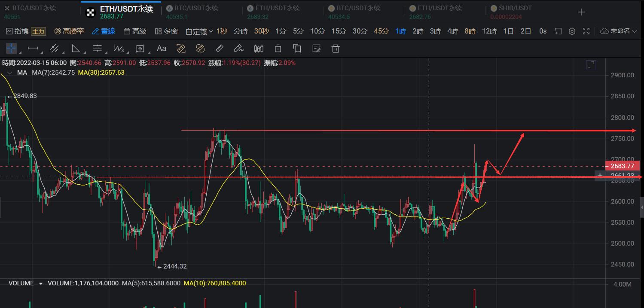Maximize the chart pane corner icon
The width and height of the screenshot is (644, 308).
[591, 65]
